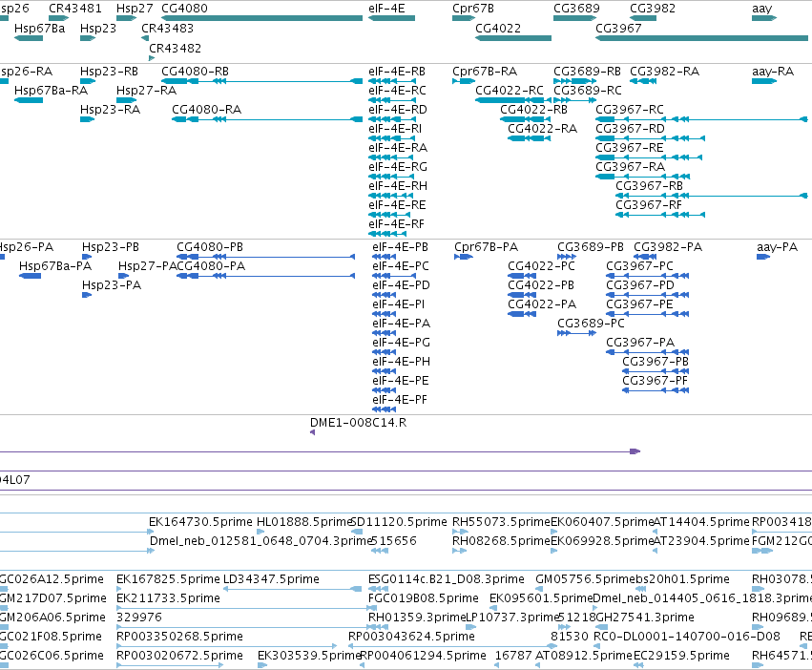Click protein CG3689-PC
The image size is (812, 670).
point(577,333)
